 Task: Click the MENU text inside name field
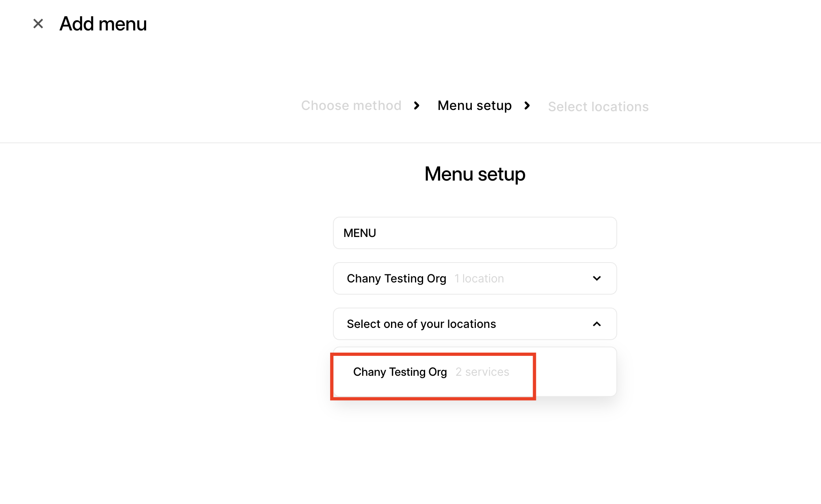pos(360,233)
